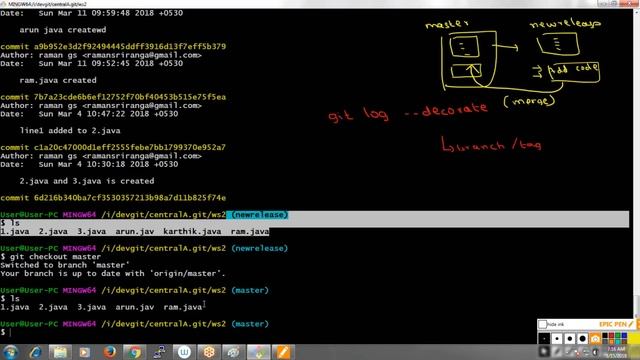
Task: Click the 'arun java createwd' commit message
Action: 63,30
